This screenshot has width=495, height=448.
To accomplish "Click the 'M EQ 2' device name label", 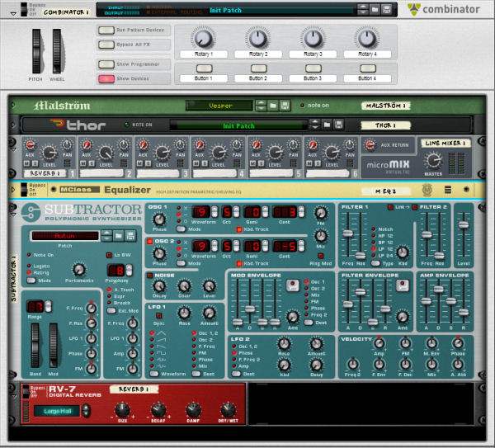I will [386, 191].
